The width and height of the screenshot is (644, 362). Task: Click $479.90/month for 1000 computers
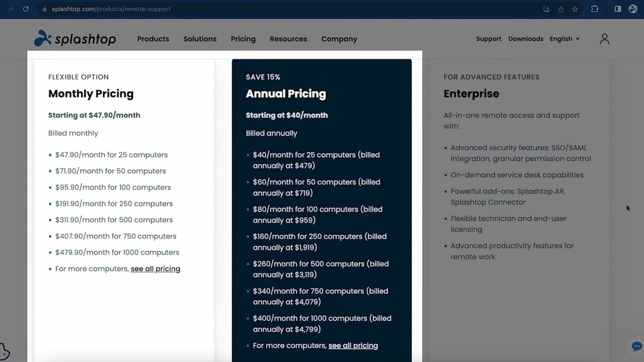[117, 252]
